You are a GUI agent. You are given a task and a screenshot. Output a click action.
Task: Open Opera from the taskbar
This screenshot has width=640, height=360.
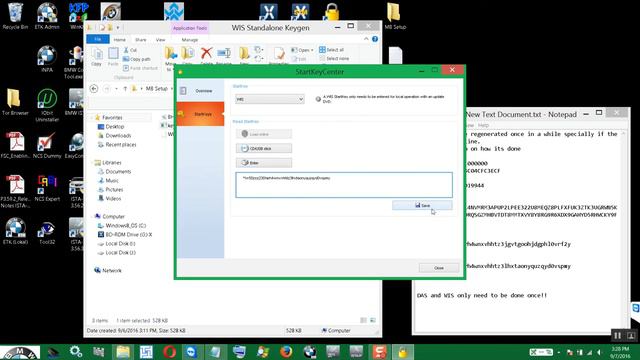169,351
